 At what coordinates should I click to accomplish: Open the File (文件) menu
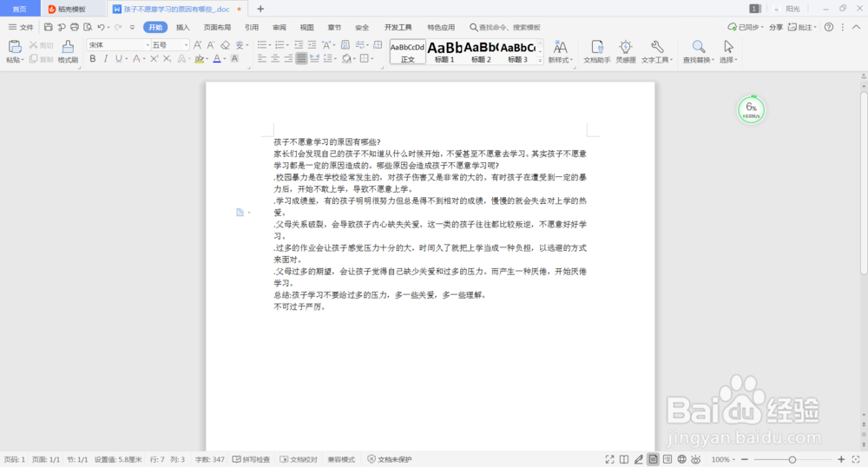[21, 27]
